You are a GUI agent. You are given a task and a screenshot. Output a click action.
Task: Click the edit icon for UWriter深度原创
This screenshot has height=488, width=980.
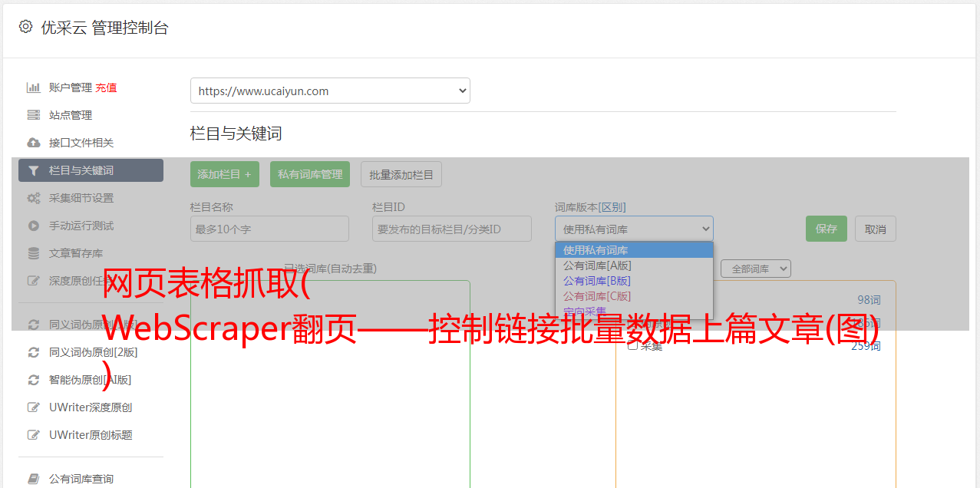click(x=33, y=407)
